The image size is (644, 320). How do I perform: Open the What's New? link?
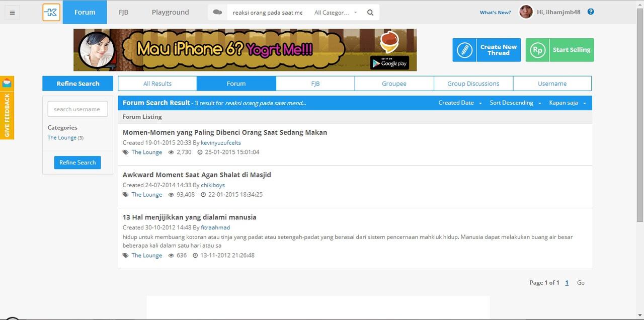(x=495, y=13)
